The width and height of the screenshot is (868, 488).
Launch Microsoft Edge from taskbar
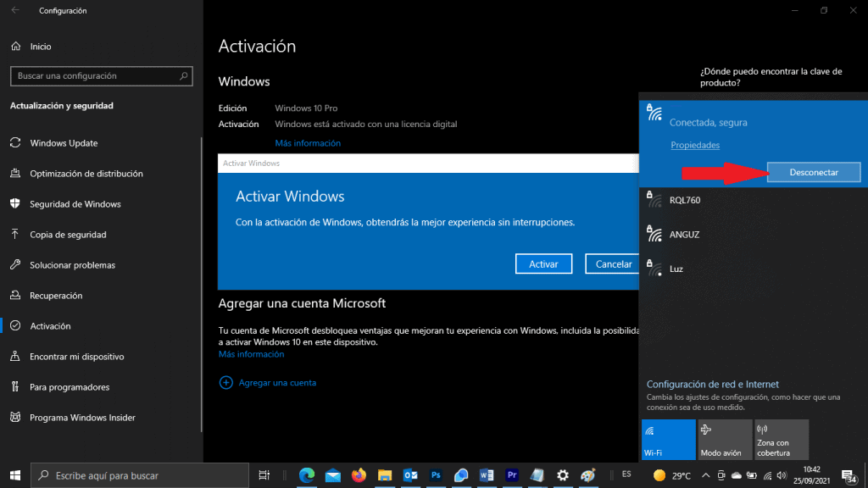pos(307,475)
